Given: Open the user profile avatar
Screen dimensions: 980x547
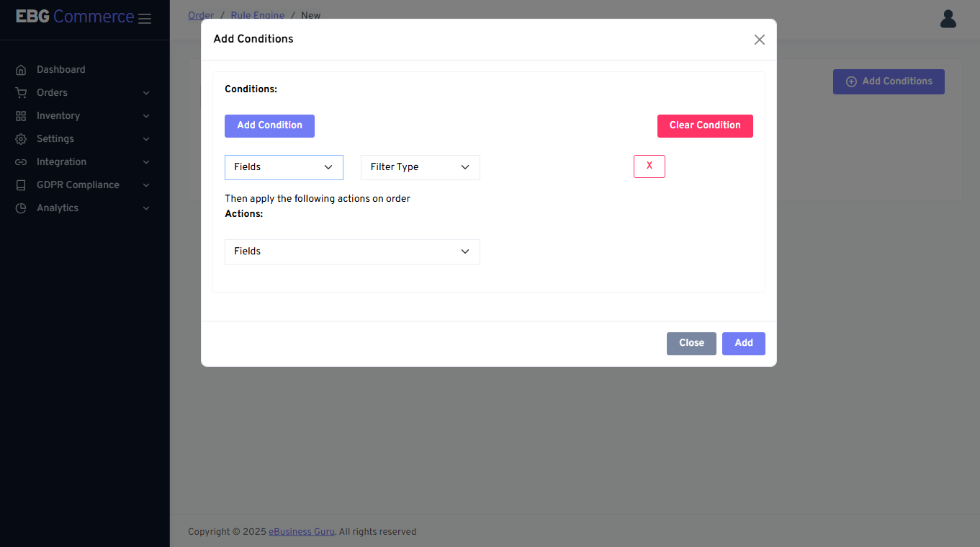Looking at the screenshot, I should (948, 19).
